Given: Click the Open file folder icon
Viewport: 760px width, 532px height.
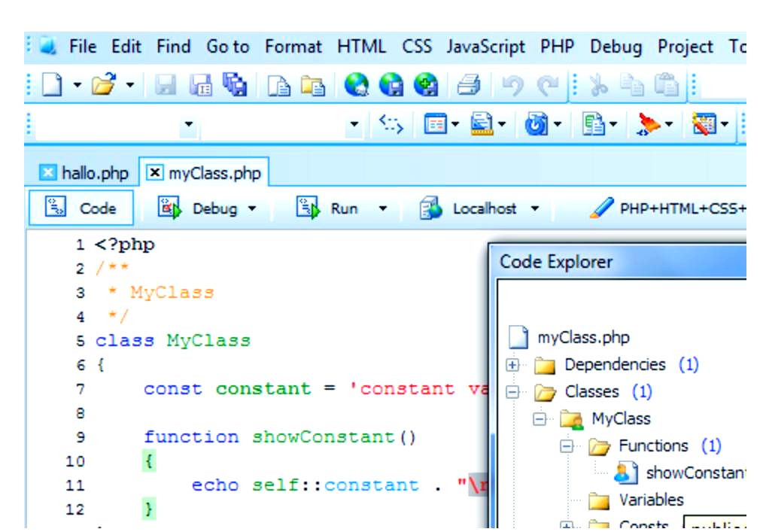Looking at the screenshot, I should pyautogui.click(x=105, y=84).
